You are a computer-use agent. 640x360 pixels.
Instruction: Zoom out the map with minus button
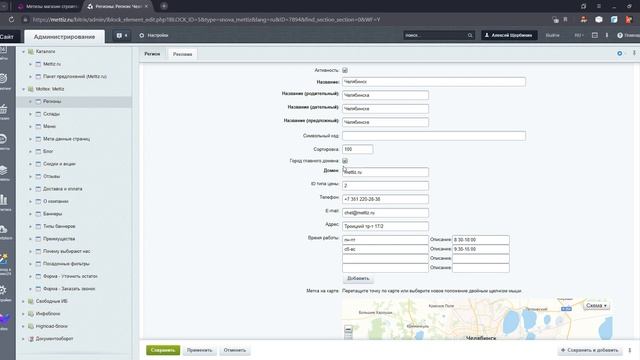(x=348, y=329)
